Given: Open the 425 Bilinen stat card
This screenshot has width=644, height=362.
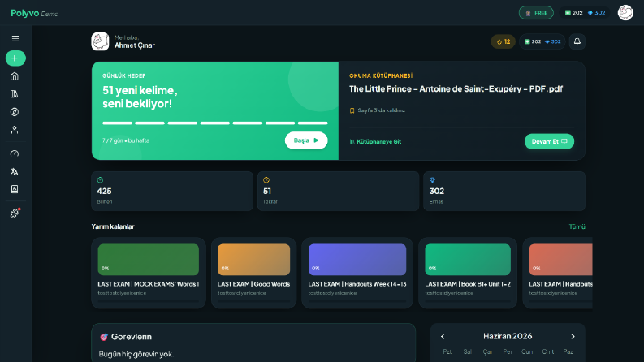Looking at the screenshot, I should click(172, 192).
